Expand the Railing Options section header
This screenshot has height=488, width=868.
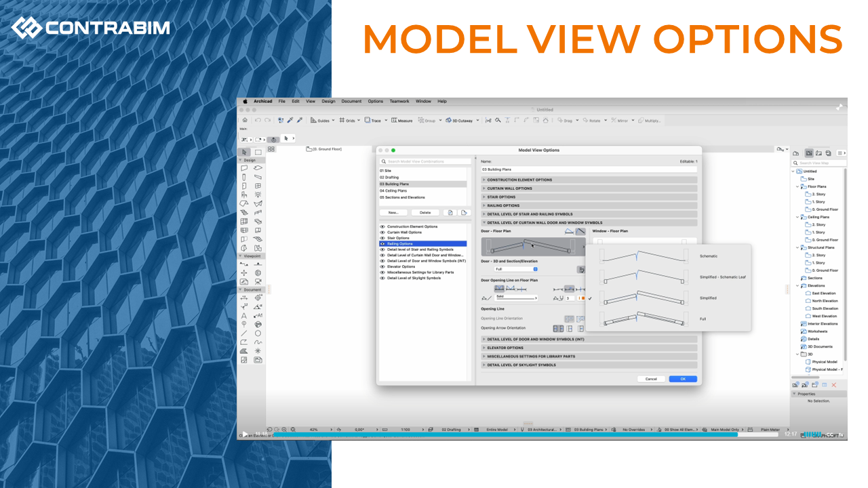click(x=589, y=205)
